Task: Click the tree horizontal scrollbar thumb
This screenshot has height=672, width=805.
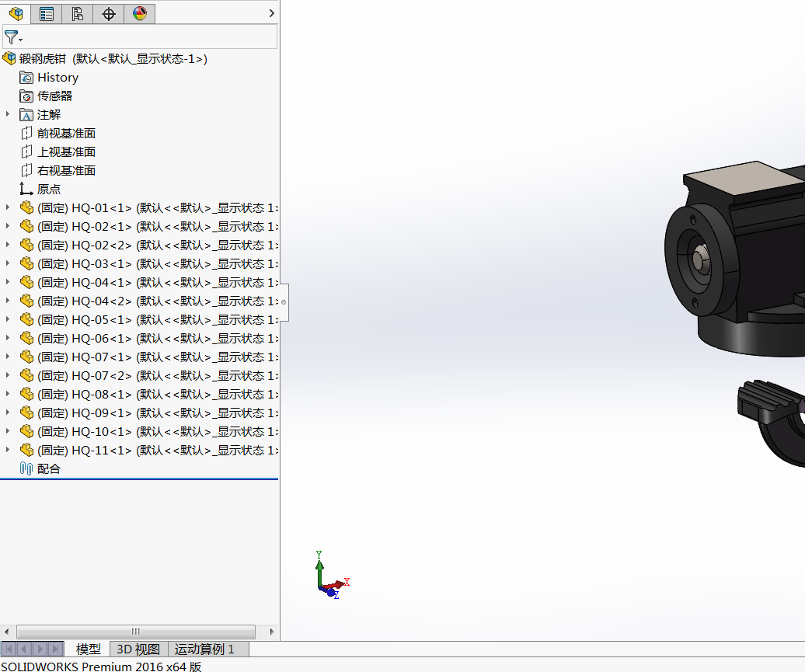Action: pos(136,632)
